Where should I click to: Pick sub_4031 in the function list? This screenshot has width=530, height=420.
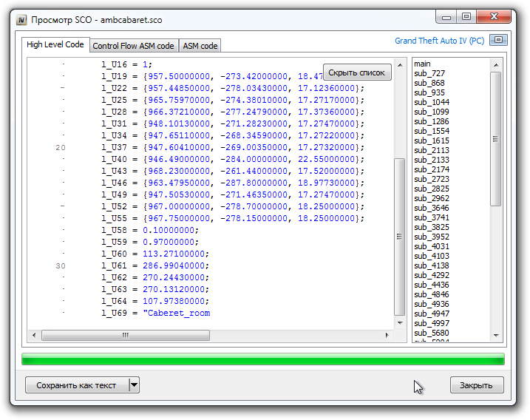pyautogui.click(x=431, y=246)
